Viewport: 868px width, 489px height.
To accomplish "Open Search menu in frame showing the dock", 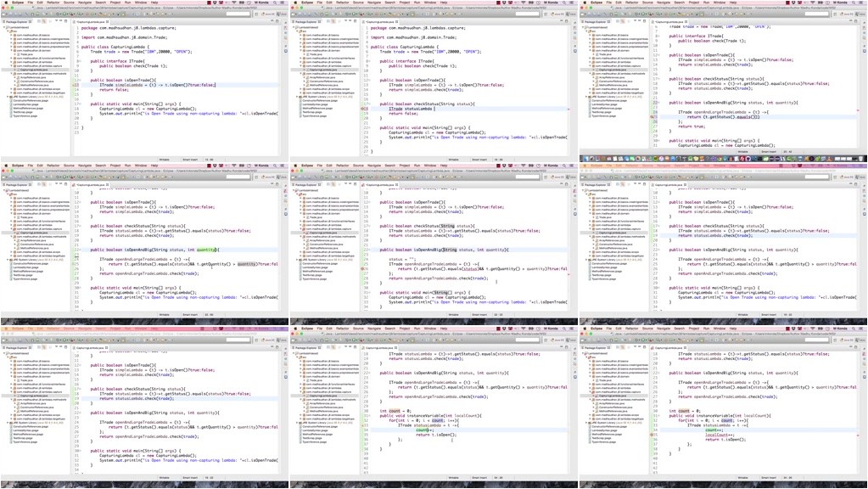I will pos(680,3).
